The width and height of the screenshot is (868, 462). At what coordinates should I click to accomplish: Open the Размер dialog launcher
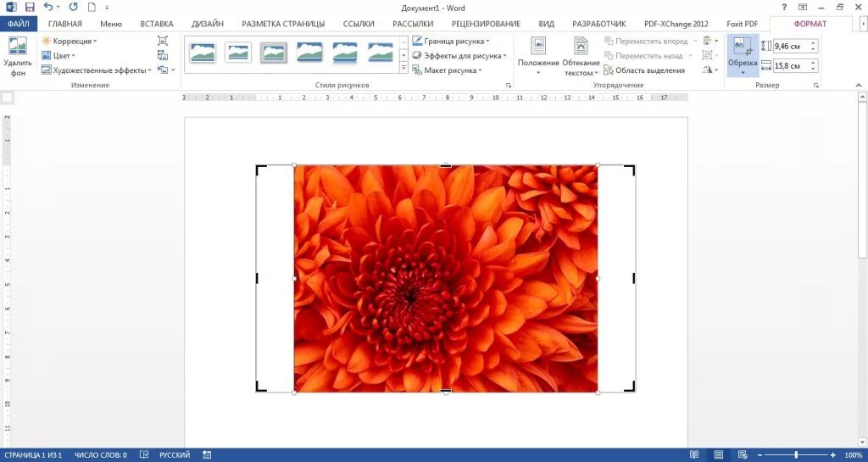(x=816, y=86)
